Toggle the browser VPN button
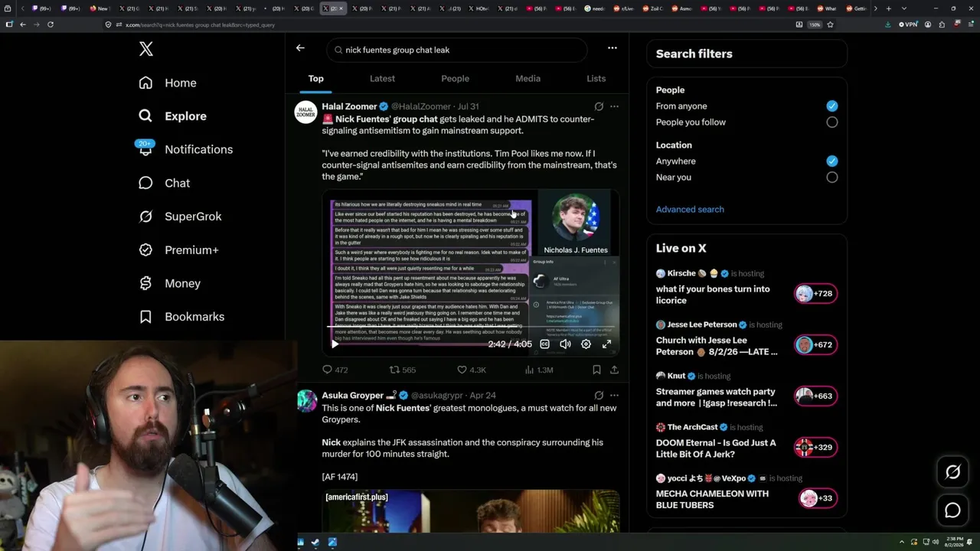Viewport: 980px width, 551px height. [x=908, y=24]
